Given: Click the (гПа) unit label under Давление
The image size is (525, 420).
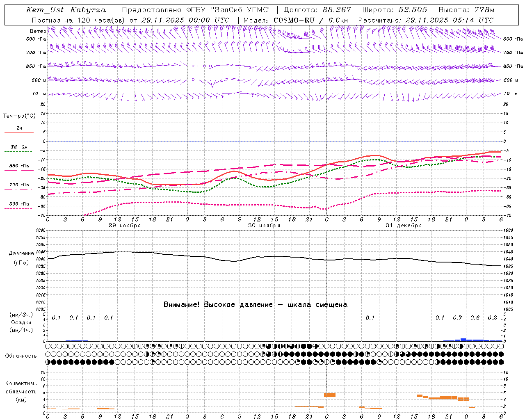Looking at the screenshot, I should coord(21,263).
